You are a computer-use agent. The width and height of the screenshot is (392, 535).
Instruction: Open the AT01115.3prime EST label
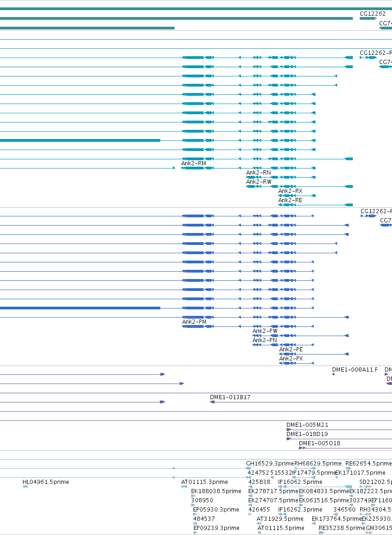tap(204, 482)
